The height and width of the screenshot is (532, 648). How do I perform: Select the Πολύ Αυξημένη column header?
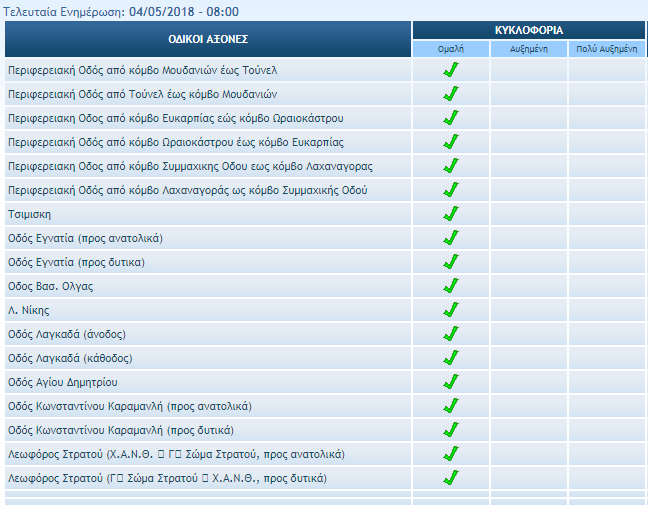[x=607, y=48]
